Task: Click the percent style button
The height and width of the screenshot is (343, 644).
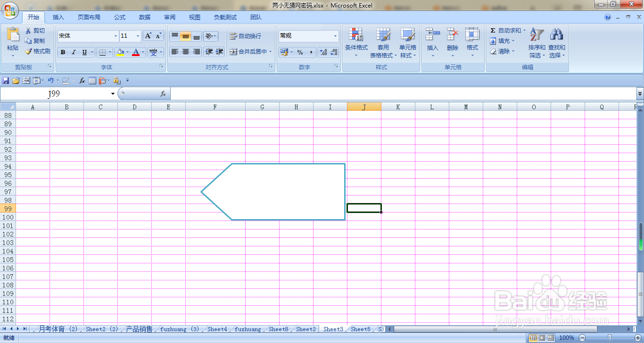Action: point(300,52)
